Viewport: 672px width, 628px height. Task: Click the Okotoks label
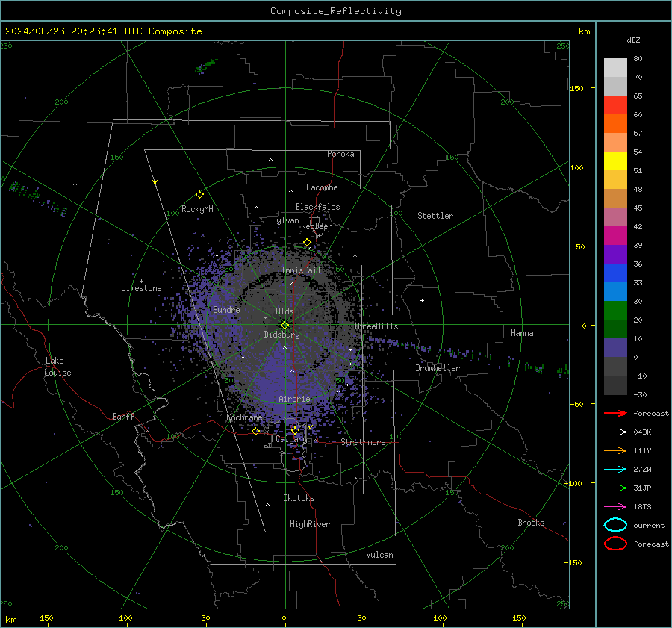click(x=299, y=498)
